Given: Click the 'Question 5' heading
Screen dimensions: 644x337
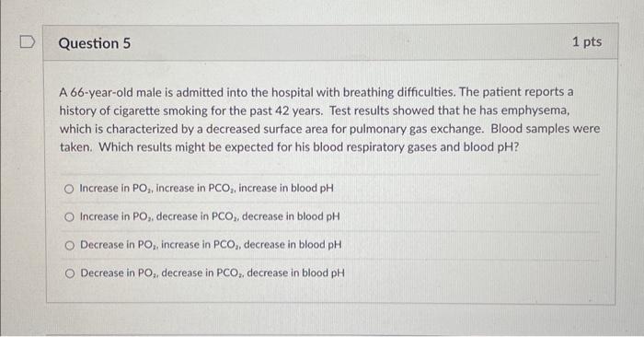Looking at the screenshot, I should pos(95,43).
